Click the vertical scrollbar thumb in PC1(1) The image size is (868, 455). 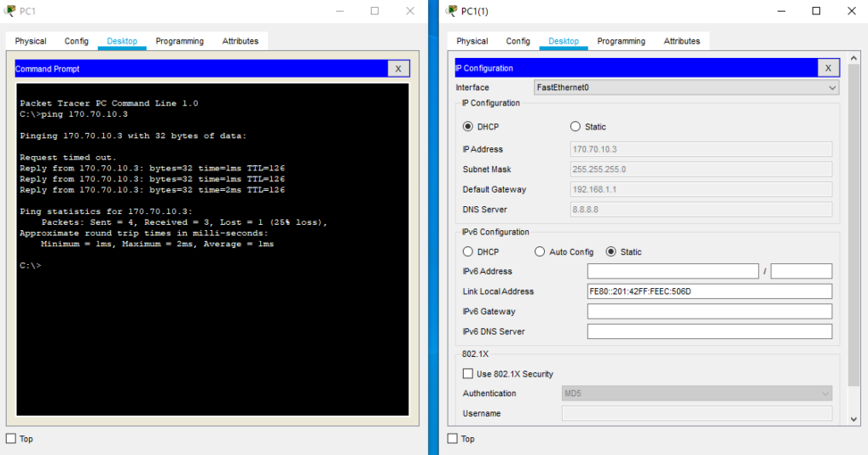point(854,226)
